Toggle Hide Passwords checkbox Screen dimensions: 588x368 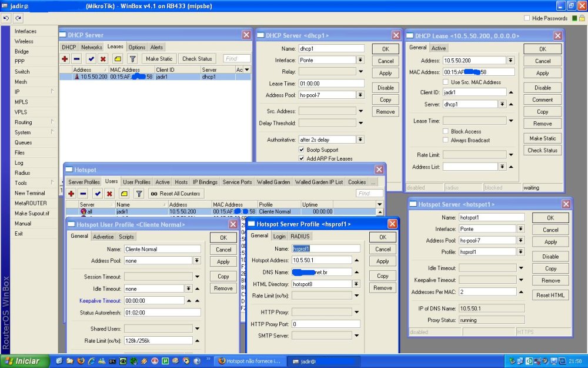tap(527, 18)
